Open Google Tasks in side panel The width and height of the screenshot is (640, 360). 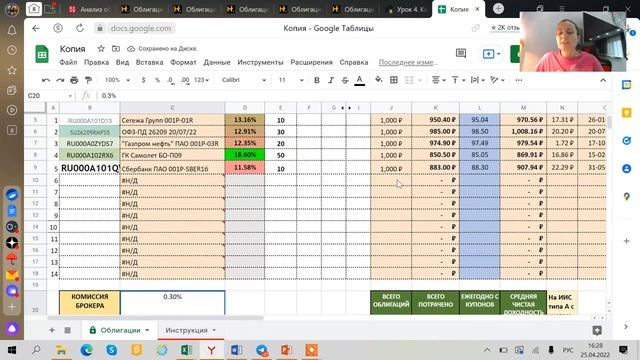click(627, 141)
